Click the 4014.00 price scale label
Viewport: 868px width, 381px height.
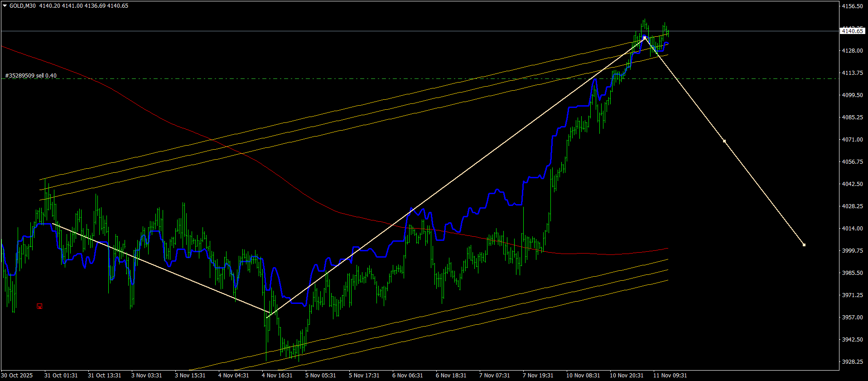click(x=852, y=229)
